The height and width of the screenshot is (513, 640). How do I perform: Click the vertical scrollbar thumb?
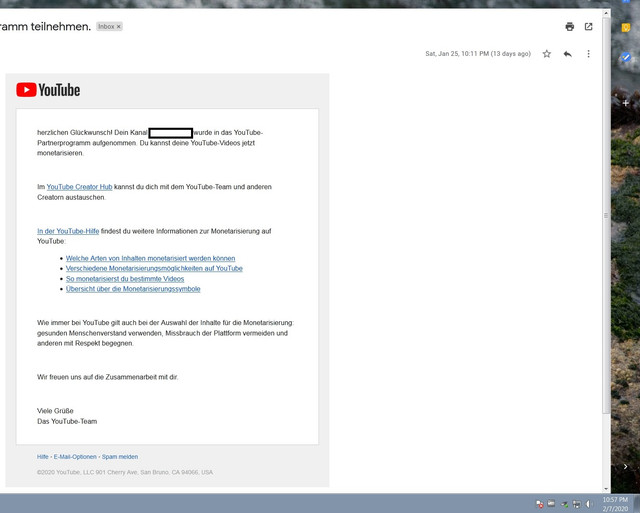tap(606, 215)
